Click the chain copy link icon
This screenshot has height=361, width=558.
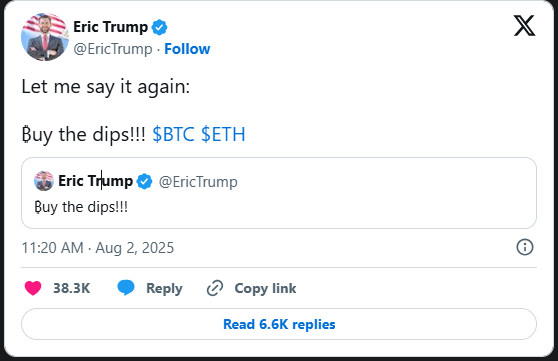[215, 288]
